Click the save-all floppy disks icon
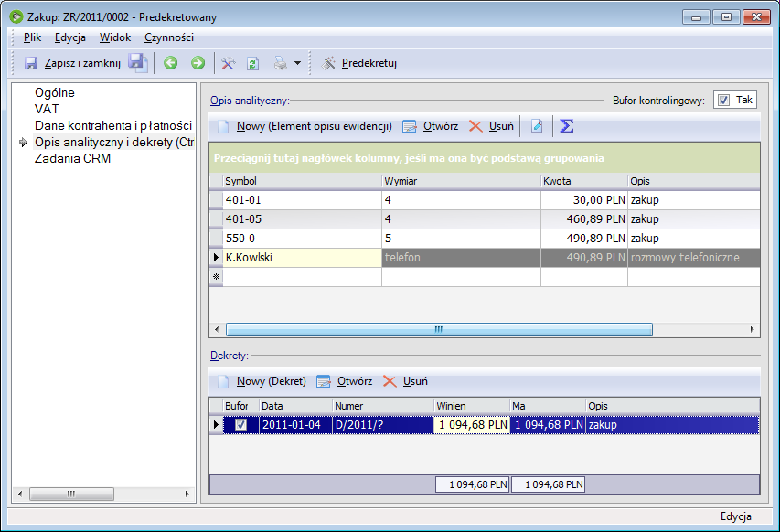The width and height of the screenshot is (780, 532). (138, 63)
